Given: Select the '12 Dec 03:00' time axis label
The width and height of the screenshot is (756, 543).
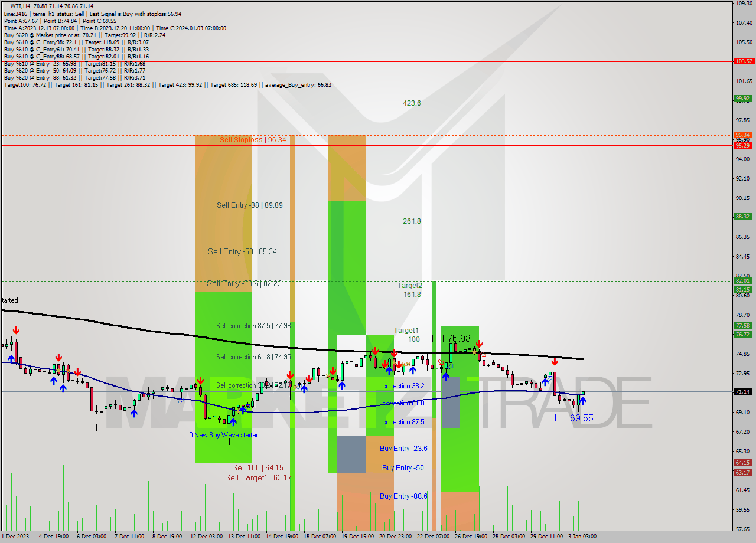Looking at the screenshot, I should tap(206, 537).
